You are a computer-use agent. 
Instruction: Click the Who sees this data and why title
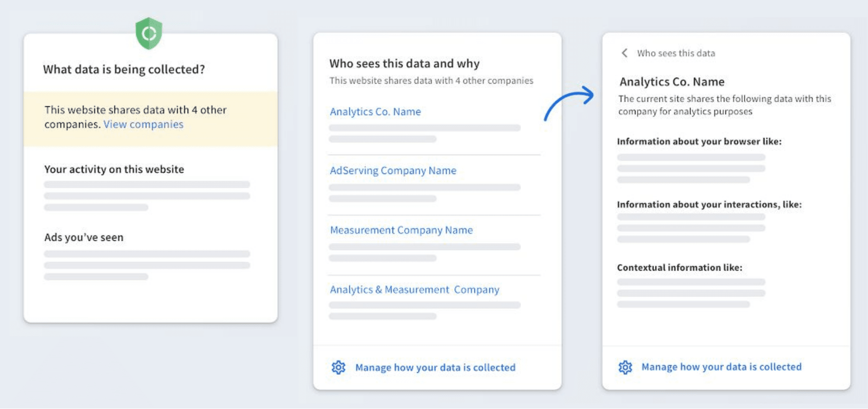click(x=404, y=64)
